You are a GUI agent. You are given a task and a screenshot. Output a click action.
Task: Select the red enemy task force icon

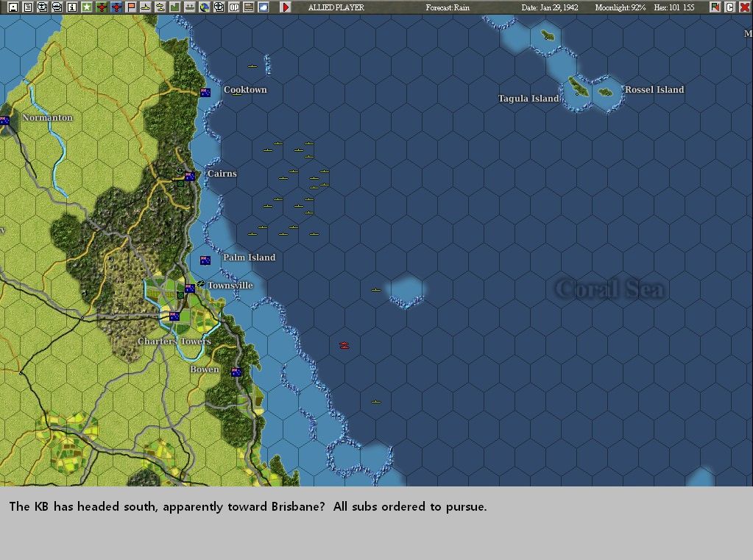(x=344, y=345)
